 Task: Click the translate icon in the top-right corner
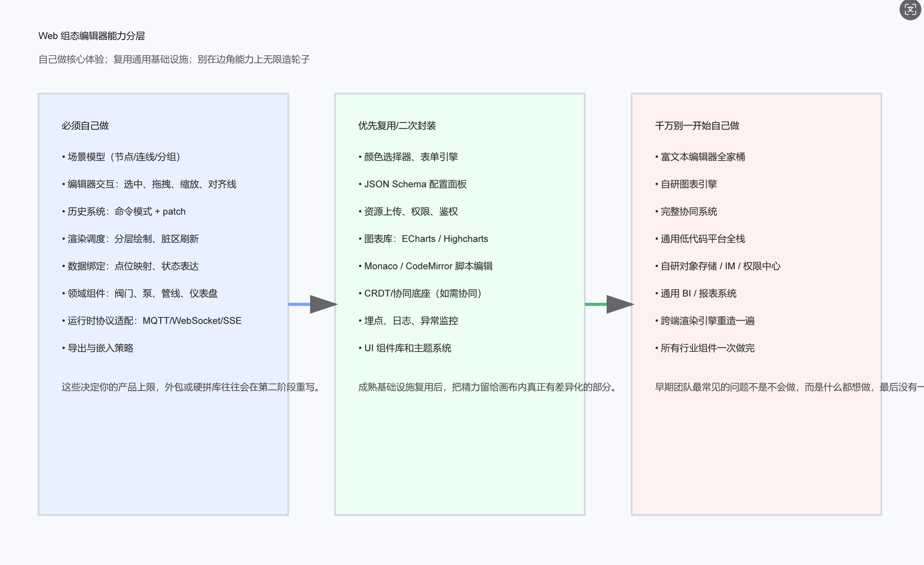910,10
